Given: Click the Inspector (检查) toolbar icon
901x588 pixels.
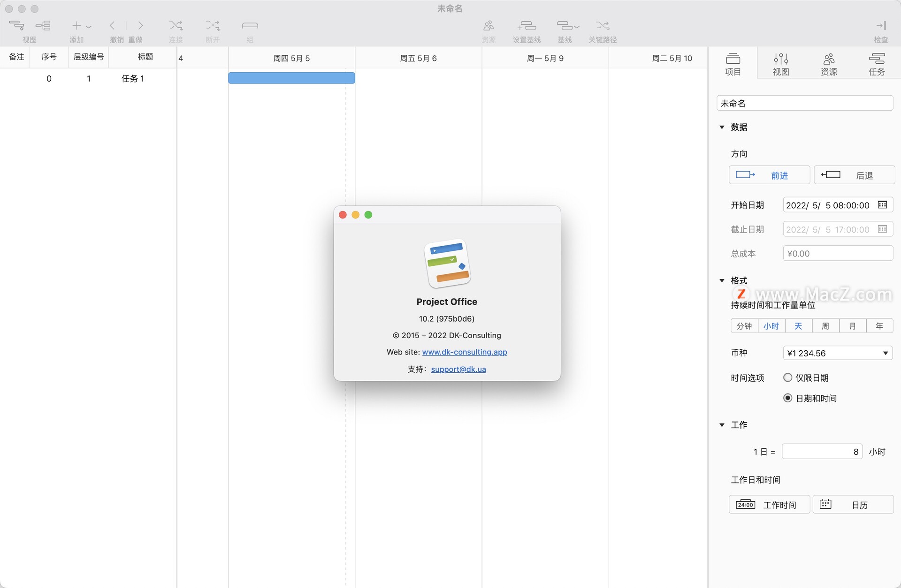Looking at the screenshot, I should (x=880, y=26).
